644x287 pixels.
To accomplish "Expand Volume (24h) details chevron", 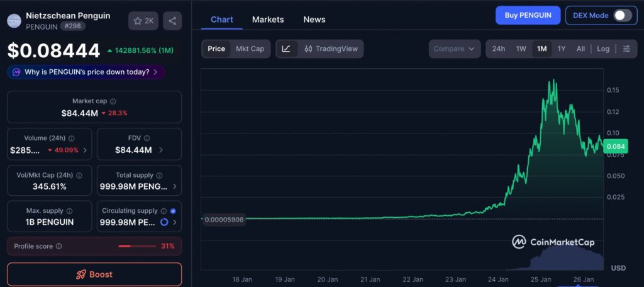I will pos(85,150).
